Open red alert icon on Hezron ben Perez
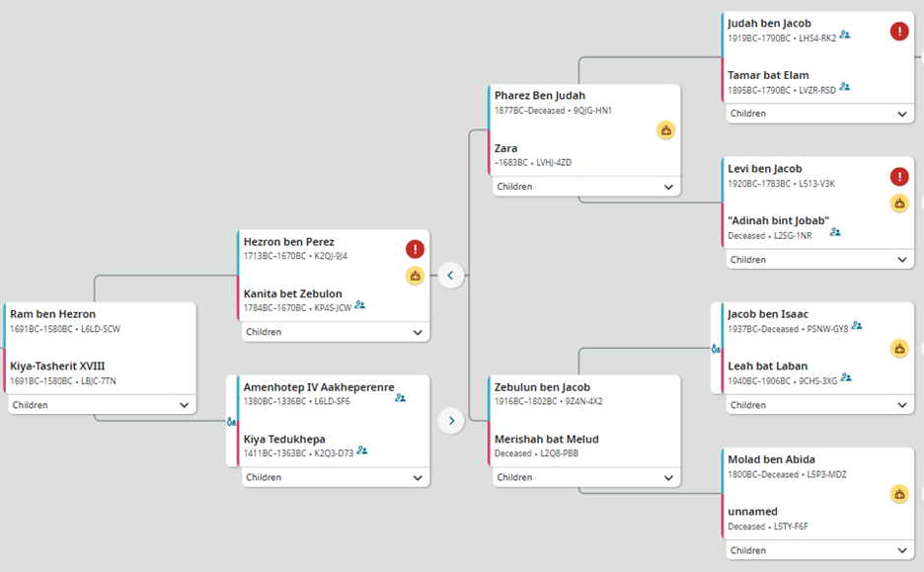924x572 pixels. 416,250
